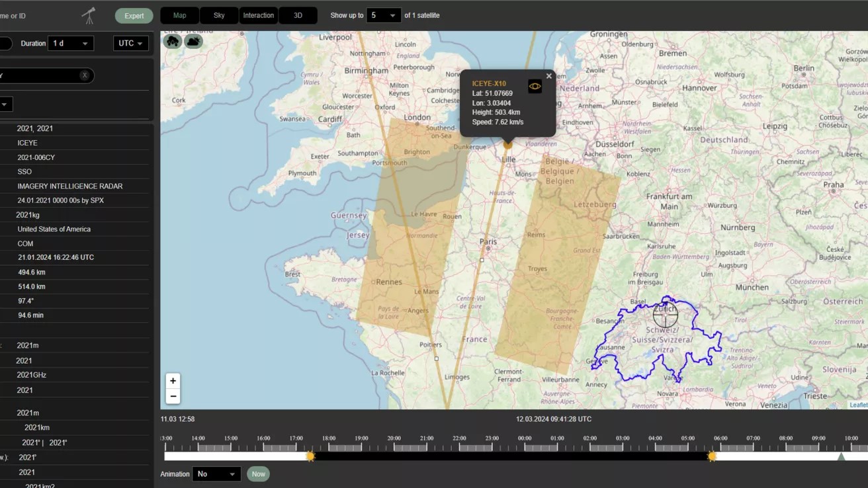Switch to the Map tab

click(x=179, y=15)
